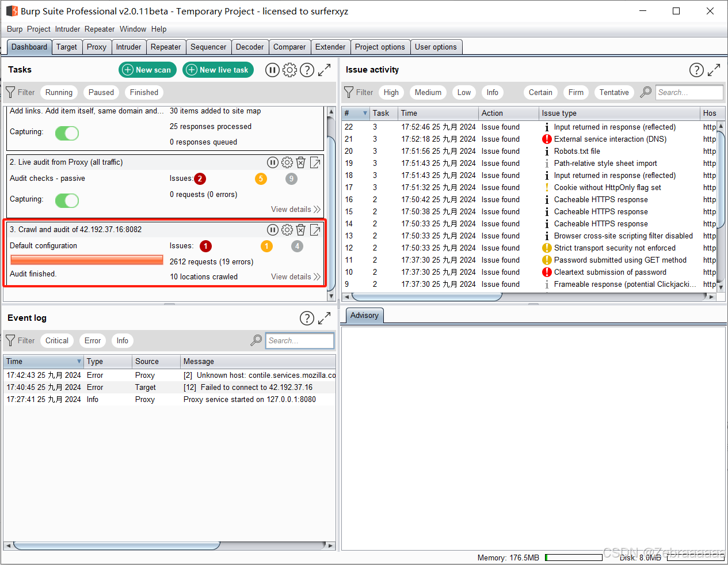Switch to the Extender tab
The width and height of the screenshot is (728, 565).
(330, 47)
